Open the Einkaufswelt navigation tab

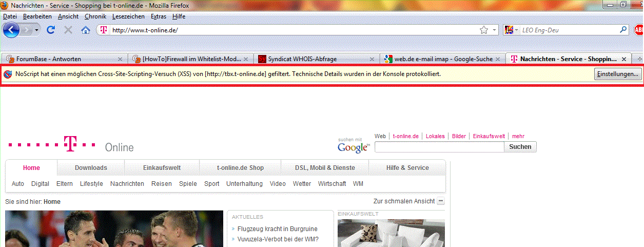point(162,168)
